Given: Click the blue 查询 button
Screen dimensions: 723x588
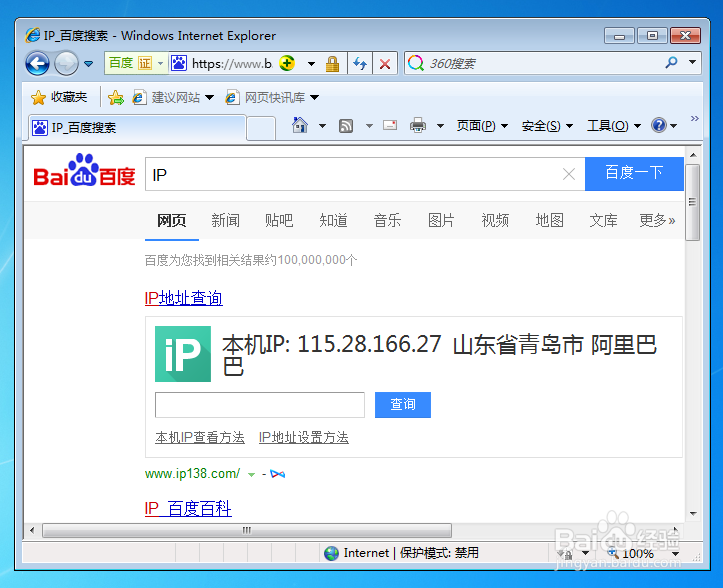Looking at the screenshot, I should tap(403, 405).
